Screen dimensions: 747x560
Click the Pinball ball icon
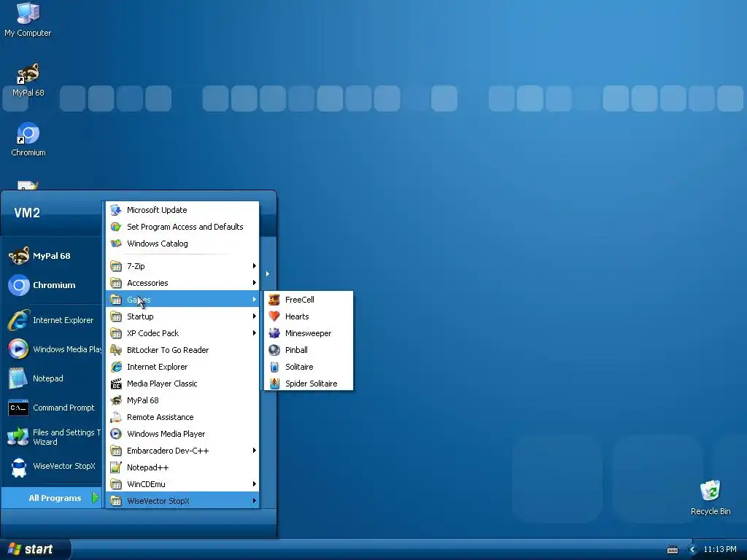pyautogui.click(x=274, y=350)
